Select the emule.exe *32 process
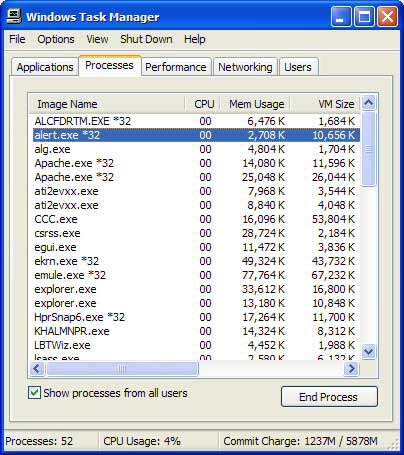 [196, 275]
